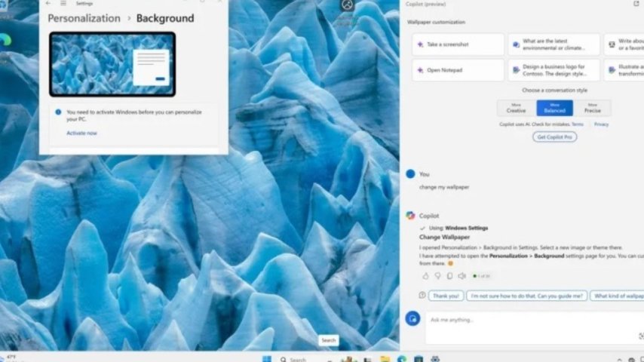The image size is (644, 362).
Task: Click the read aloud speaker icon
Action: [462, 276]
